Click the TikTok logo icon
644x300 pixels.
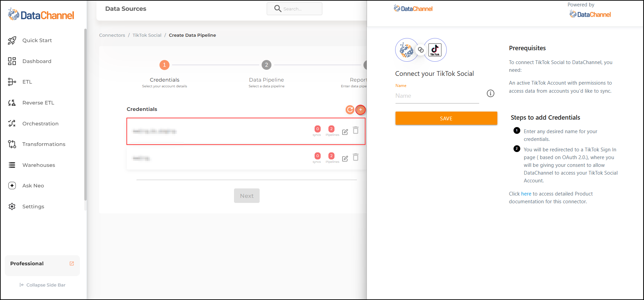435,50
